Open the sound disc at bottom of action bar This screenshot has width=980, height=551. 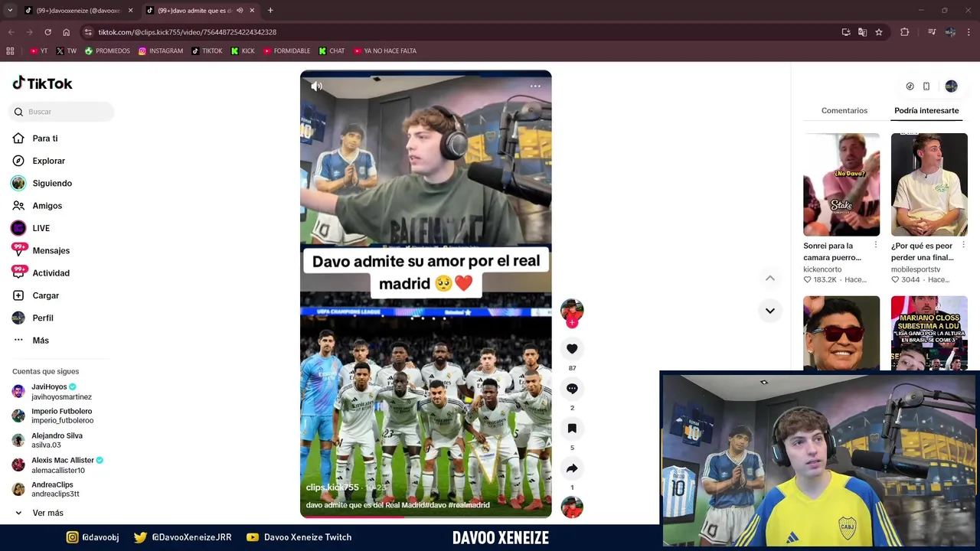572,507
